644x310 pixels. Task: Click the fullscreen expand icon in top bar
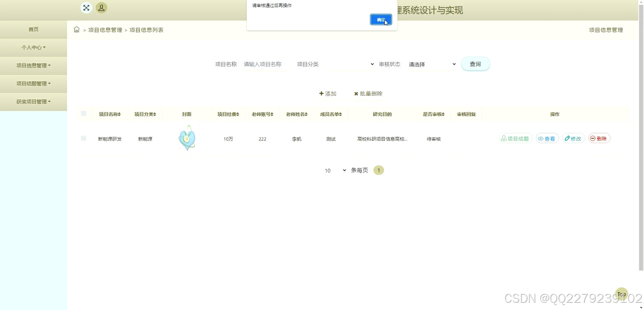coord(86,8)
